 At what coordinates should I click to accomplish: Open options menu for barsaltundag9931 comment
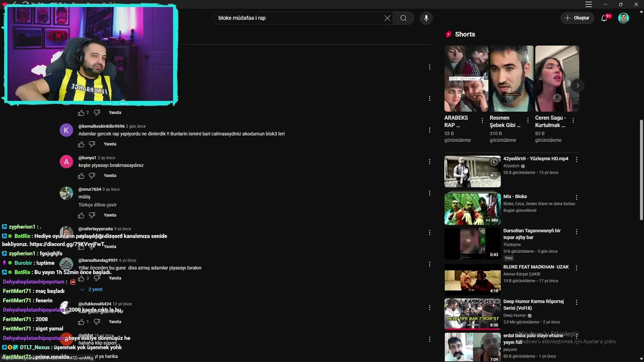[x=430, y=264]
